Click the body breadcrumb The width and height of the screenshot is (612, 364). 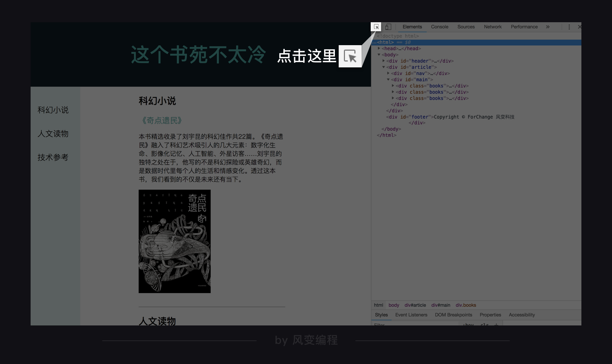[x=394, y=305]
